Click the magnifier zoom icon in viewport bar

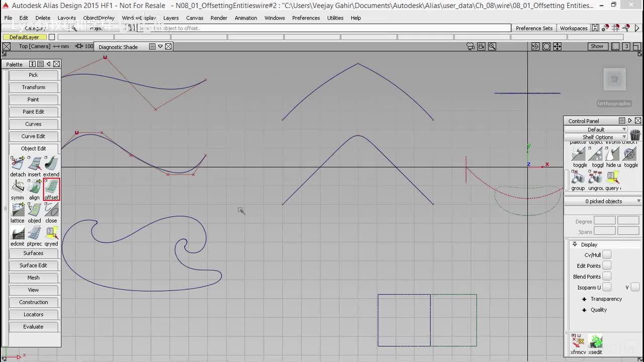click(492, 46)
